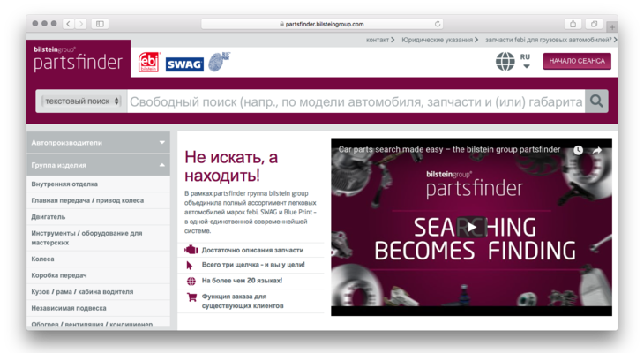Play the partsfinder video

coord(471,228)
